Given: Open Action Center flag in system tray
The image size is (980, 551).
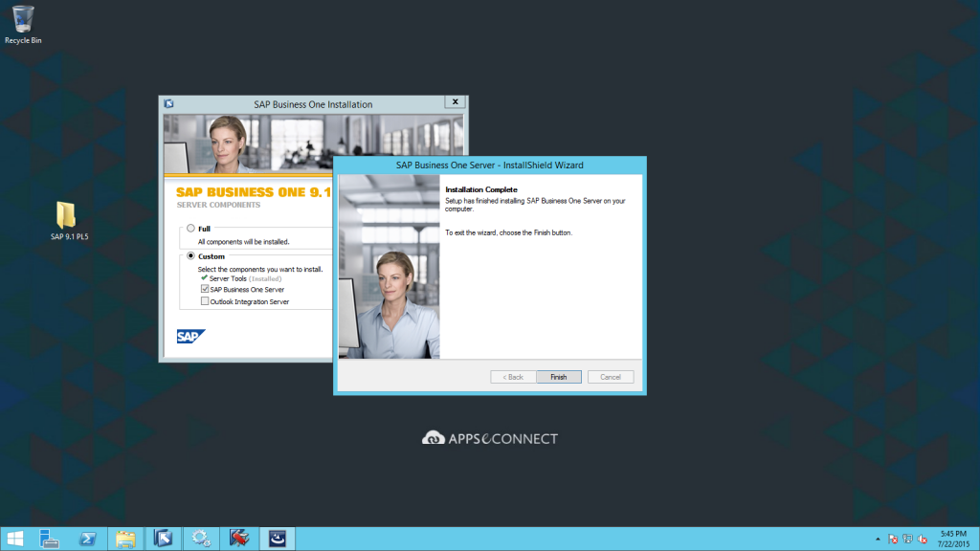Looking at the screenshot, I should (x=893, y=540).
